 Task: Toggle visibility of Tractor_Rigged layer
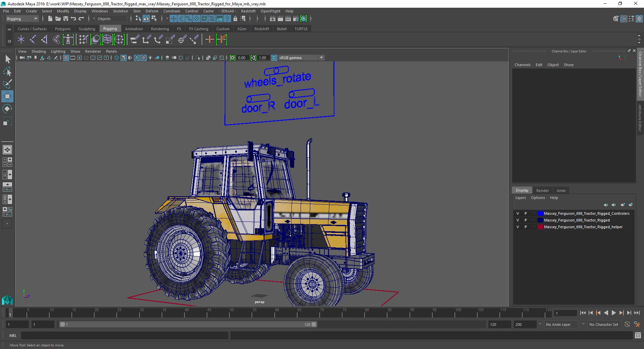pos(518,220)
